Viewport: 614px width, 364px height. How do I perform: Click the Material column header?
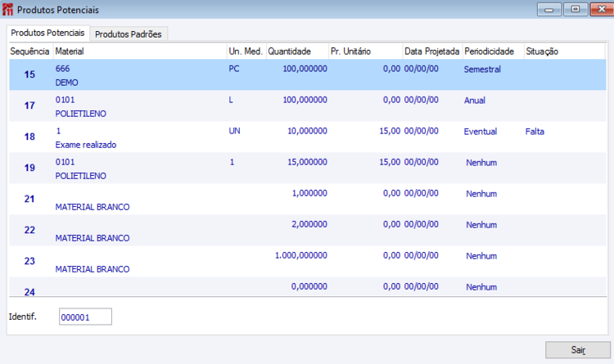140,52
